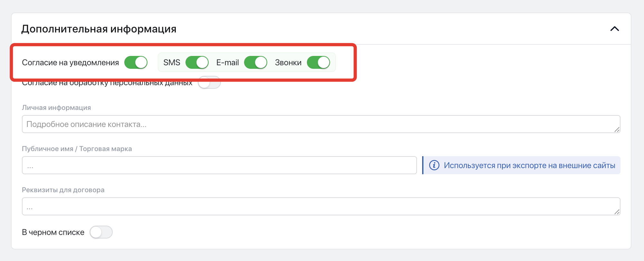The height and width of the screenshot is (261, 644).
Task: Turn off the SMS notifications switch
Action: (197, 62)
